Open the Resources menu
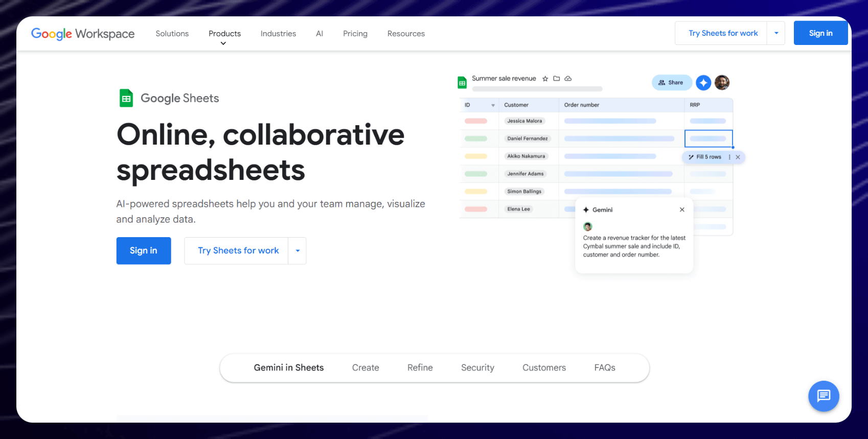Image resolution: width=868 pixels, height=439 pixels. click(406, 34)
